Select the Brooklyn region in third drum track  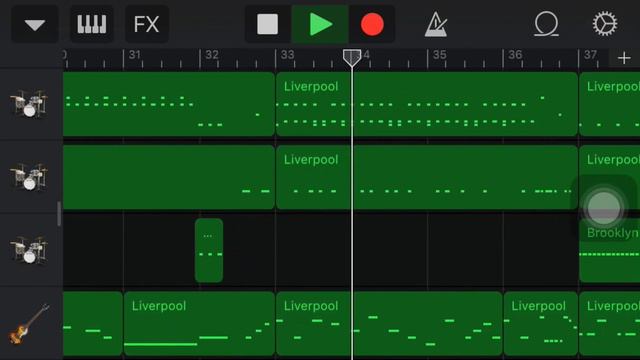click(x=609, y=250)
